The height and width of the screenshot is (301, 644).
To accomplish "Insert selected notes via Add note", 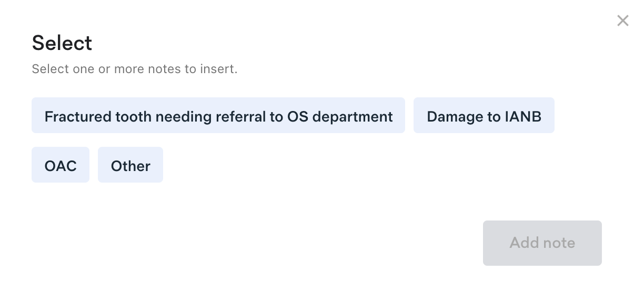I will [542, 243].
